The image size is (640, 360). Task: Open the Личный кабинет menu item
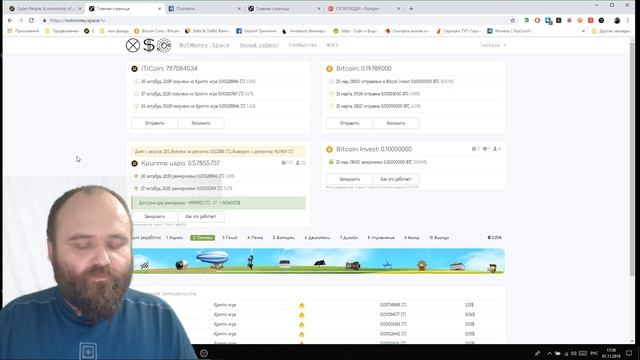point(259,45)
